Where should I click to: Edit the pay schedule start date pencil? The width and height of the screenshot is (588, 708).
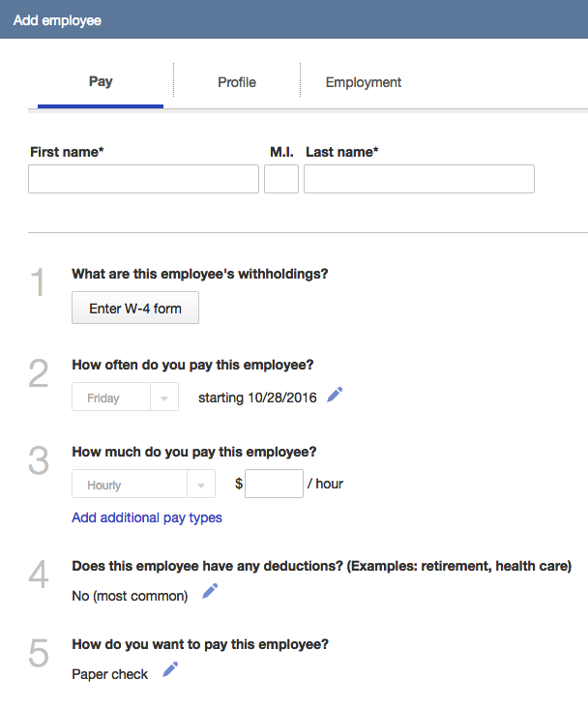[x=335, y=395]
